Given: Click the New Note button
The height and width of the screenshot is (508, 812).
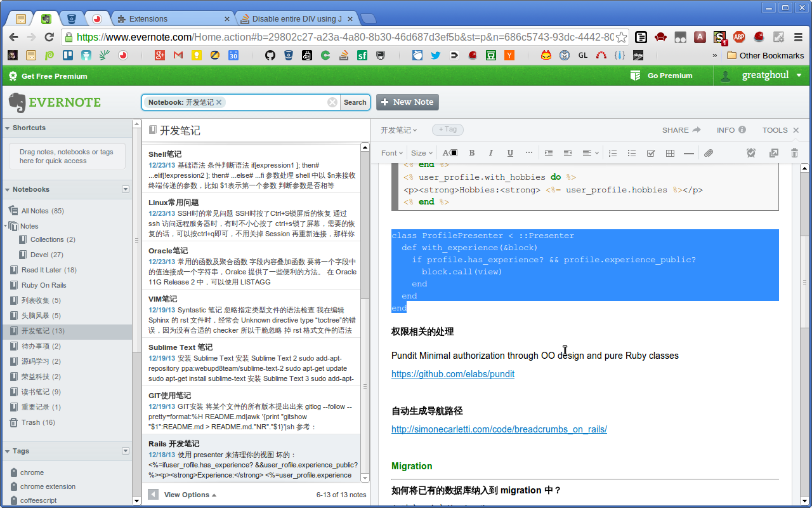Looking at the screenshot, I should (x=407, y=102).
